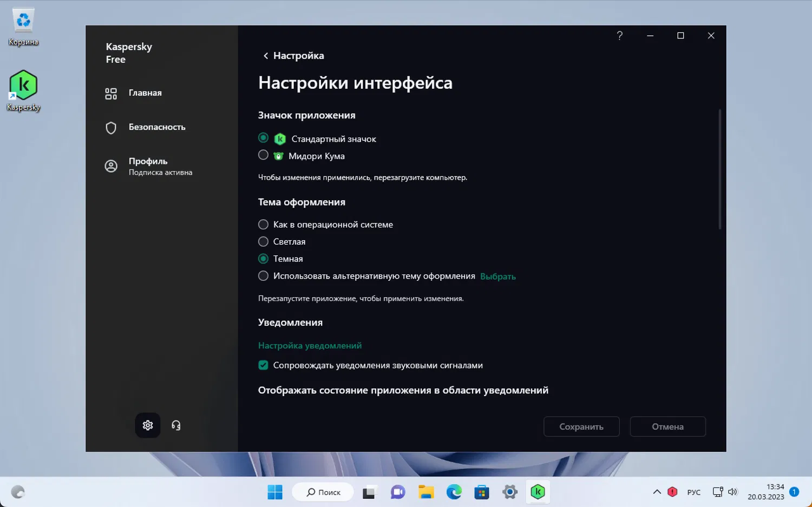Open Task View on the taskbar

pyautogui.click(x=369, y=492)
